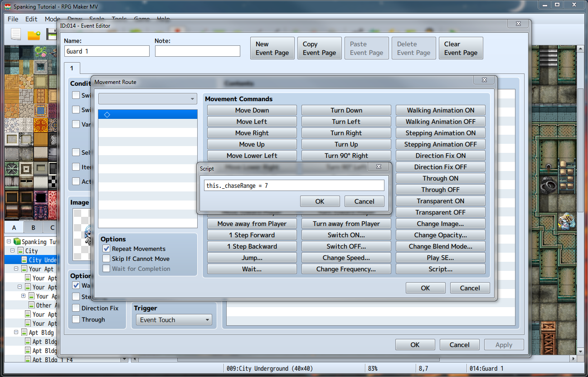Image resolution: width=588 pixels, height=377 pixels.
Task: Click the map icon beside City
Action: pyautogui.click(x=21, y=251)
